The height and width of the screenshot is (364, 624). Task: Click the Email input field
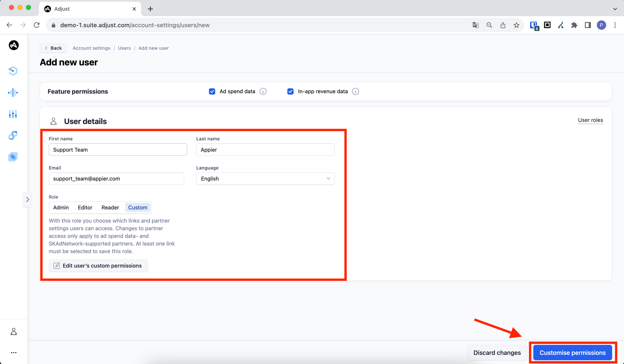[116, 179]
